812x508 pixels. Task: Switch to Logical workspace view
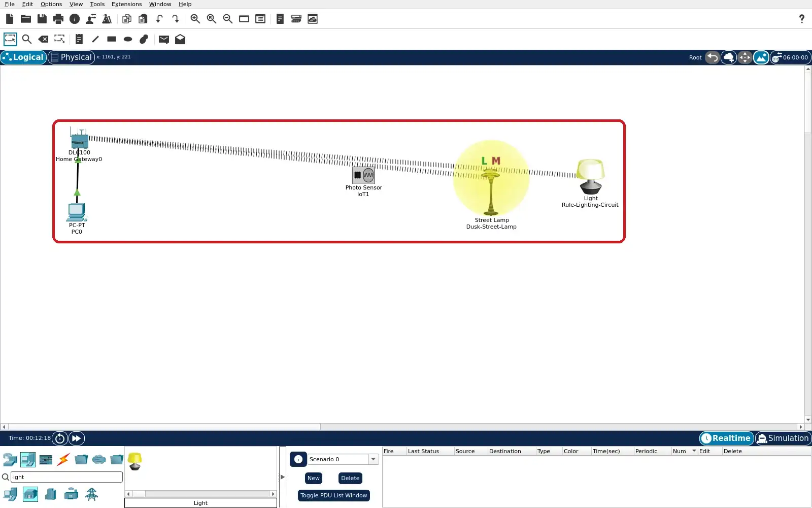tap(23, 57)
